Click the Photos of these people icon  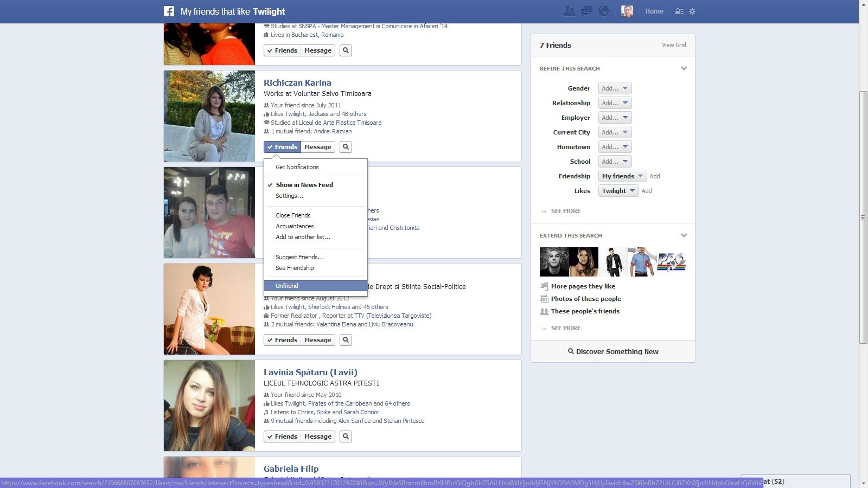tap(544, 298)
